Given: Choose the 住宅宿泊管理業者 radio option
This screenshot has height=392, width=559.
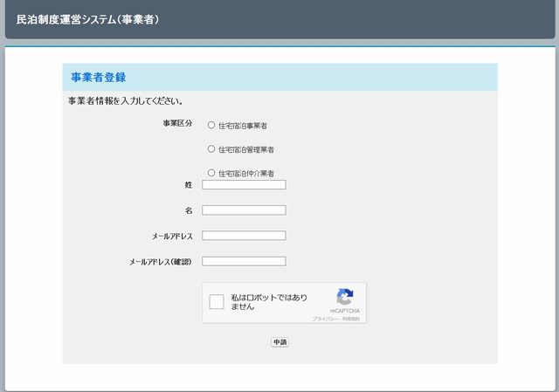Looking at the screenshot, I should point(211,149).
